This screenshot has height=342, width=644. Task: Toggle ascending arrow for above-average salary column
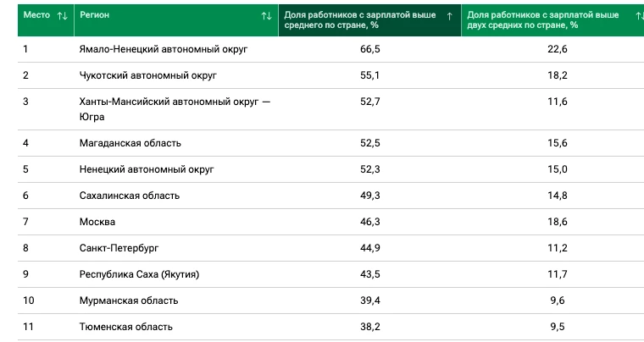pyautogui.click(x=449, y=16)
